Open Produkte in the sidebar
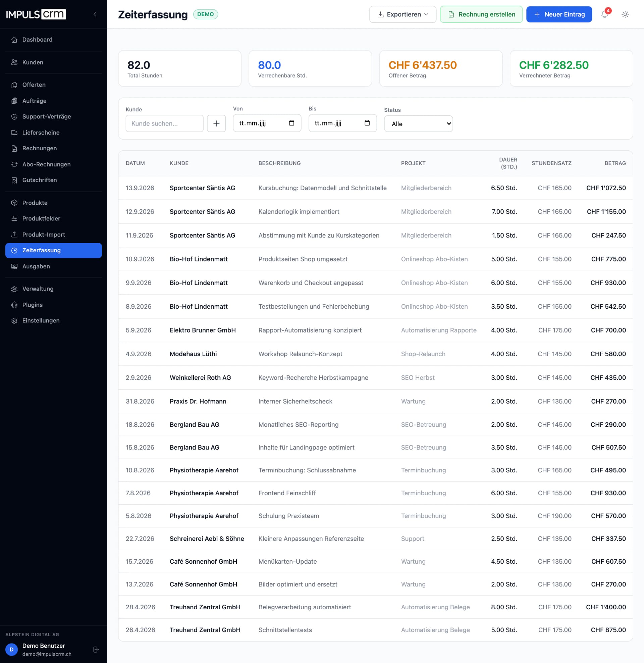Image resolution: width=644 pixels, height=663 pixels. tap(53, 203)
